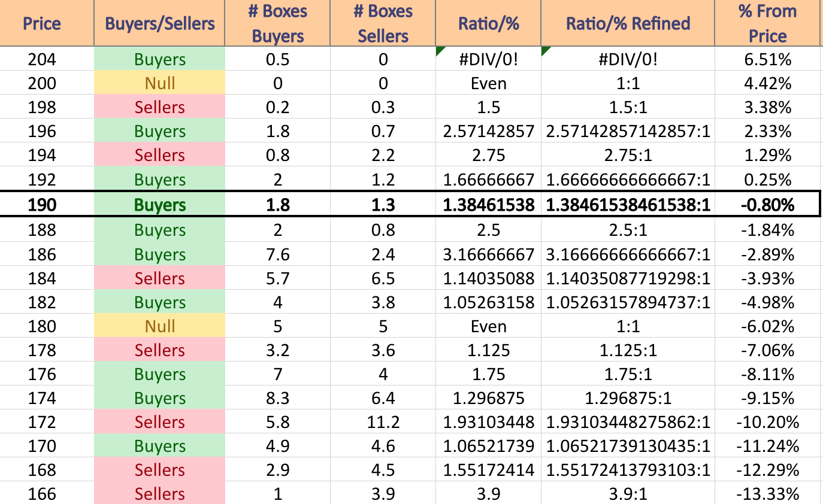Click the 4.42% cell
Image resolution: width=823 pixels, height=504 pixels.
767,83
